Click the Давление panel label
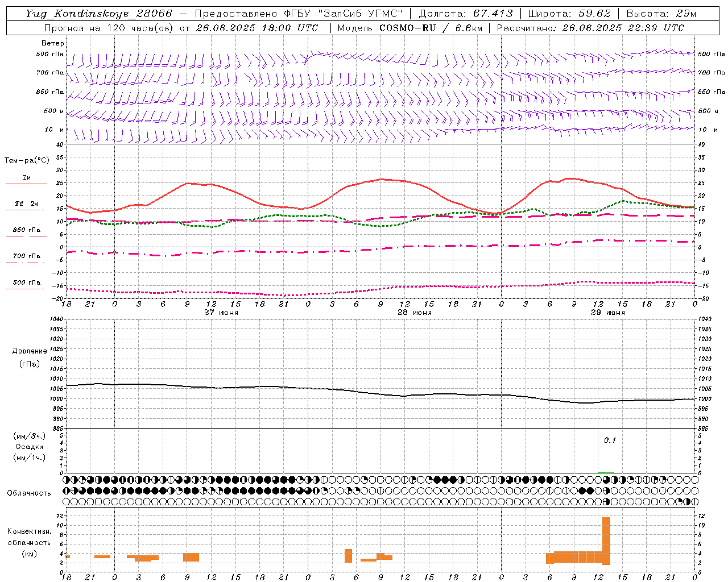The image size is (728, 582). point(30,351)
